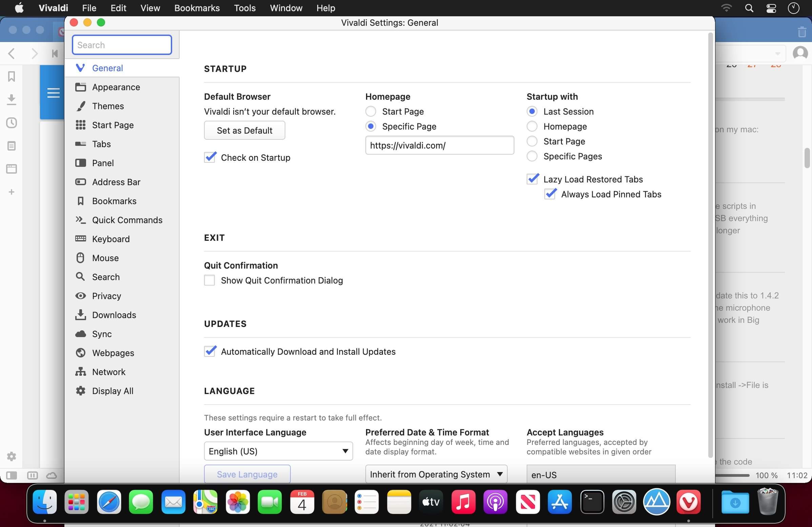Open Tabs settings category

coord(122,144)
